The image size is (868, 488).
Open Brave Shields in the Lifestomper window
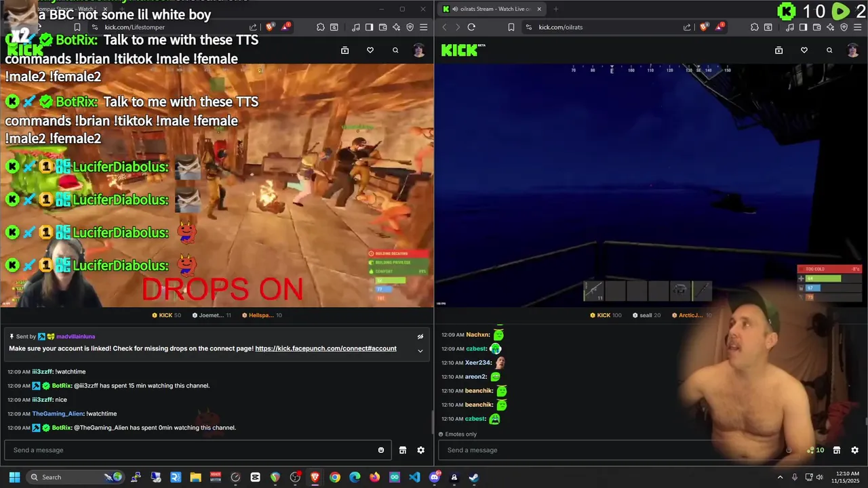tap(270, 27)
